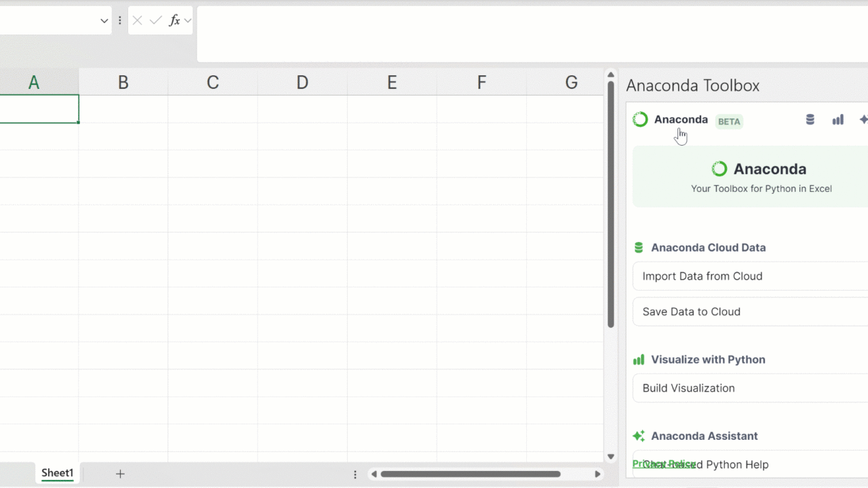Open the visualization bar chart icon
The image size is (868, 488).
(x=838, y=119)
